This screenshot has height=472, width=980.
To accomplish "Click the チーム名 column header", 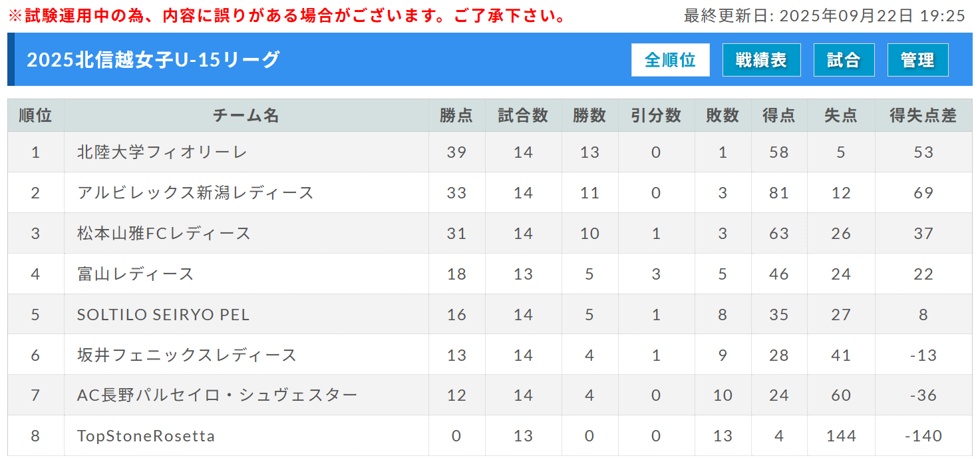I will pyautogui.click(x=246, y=116).
